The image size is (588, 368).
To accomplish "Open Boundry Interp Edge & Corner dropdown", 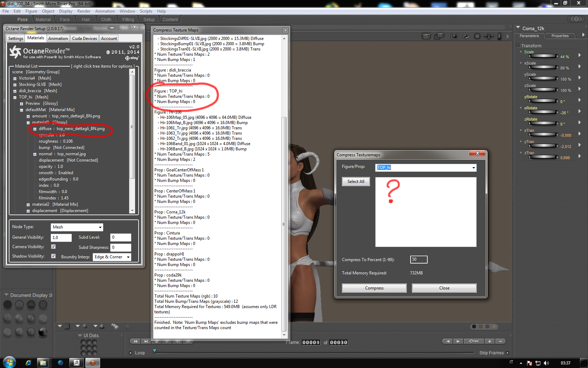I will coord(112,257).
